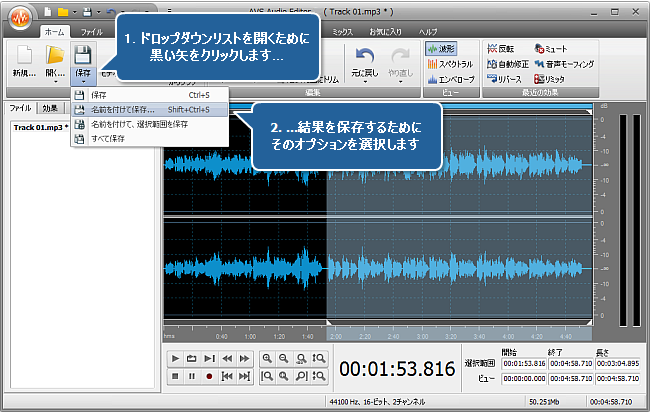Click the Play button in transport controls
This screenshot has width=650, height=413.
pos(176,358)
